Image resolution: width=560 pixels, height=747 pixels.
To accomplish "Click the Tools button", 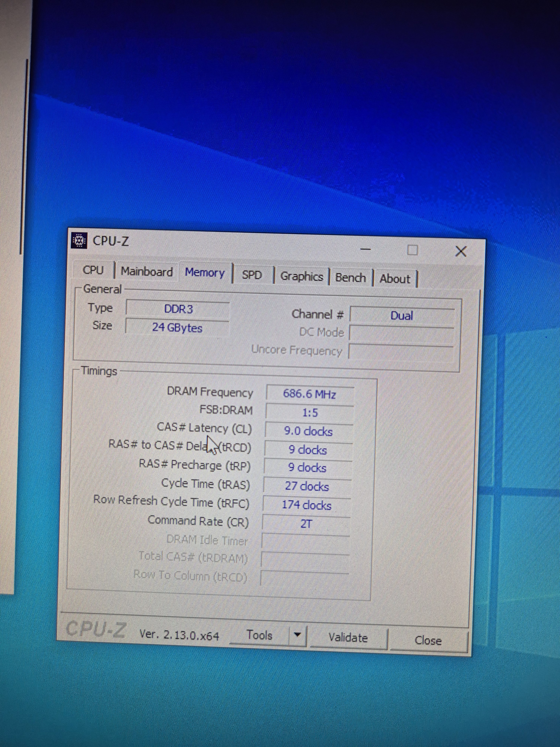I will coord(259,636).
